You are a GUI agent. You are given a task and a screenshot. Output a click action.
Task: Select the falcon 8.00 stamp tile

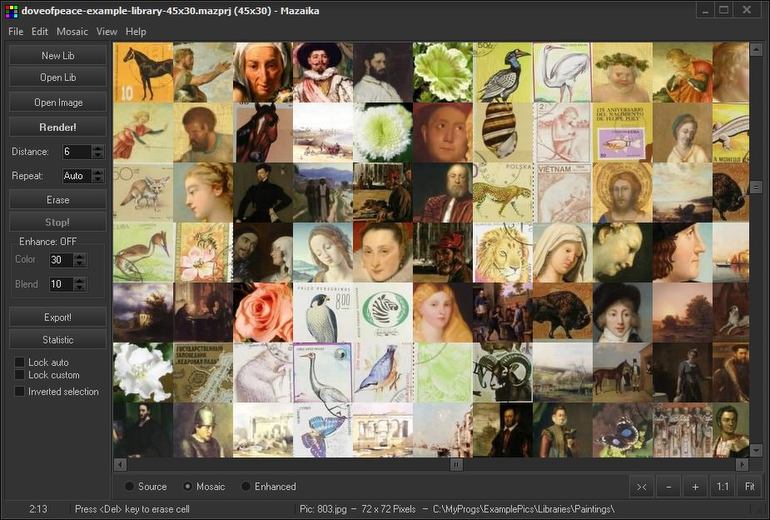[x=323, y=312]
